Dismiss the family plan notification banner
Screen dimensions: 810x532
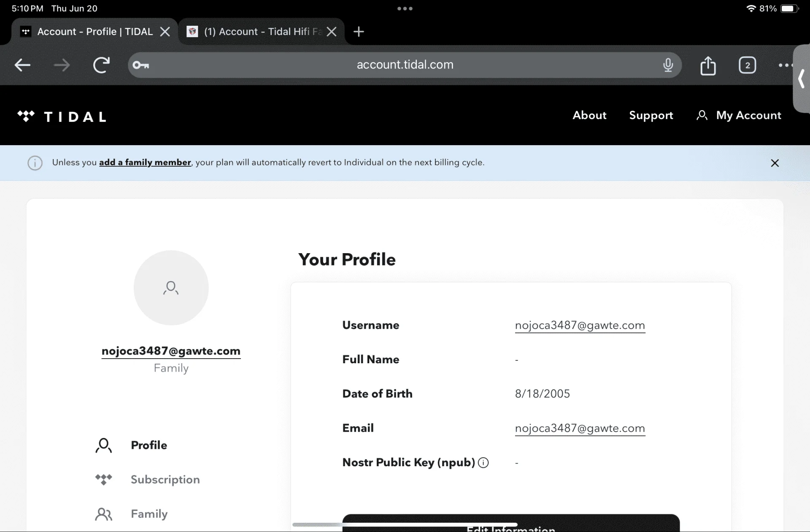(x=775, y=163)
